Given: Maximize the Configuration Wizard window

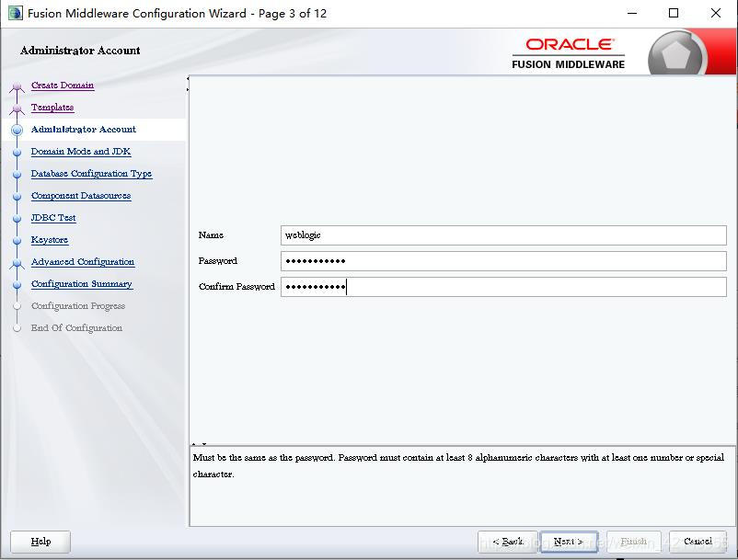Looking at the screenshot, I should point(674,13).
